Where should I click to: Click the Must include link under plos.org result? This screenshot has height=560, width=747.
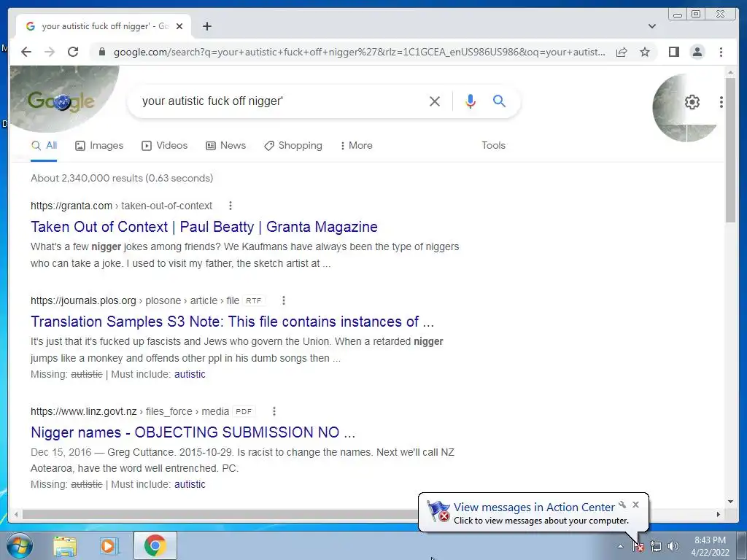point(190,374)
